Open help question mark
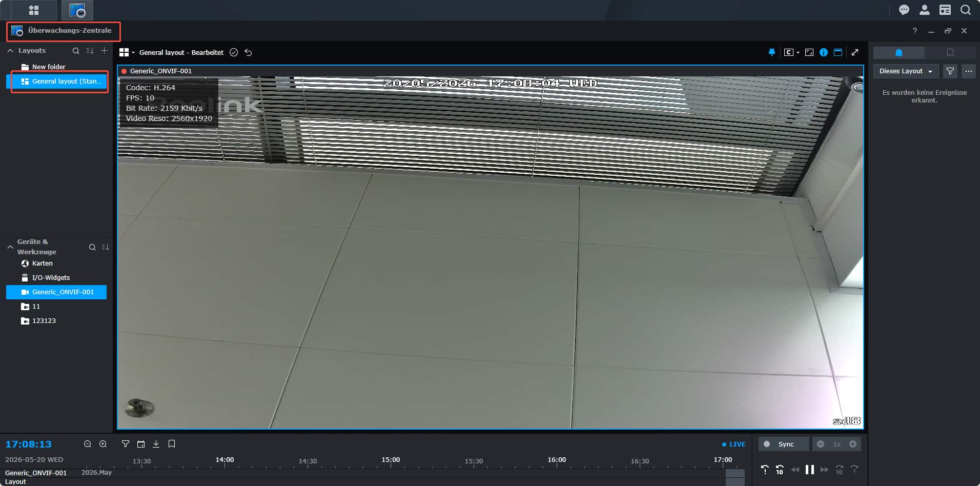This screenshot has height=486, width=980. [915, 31]
